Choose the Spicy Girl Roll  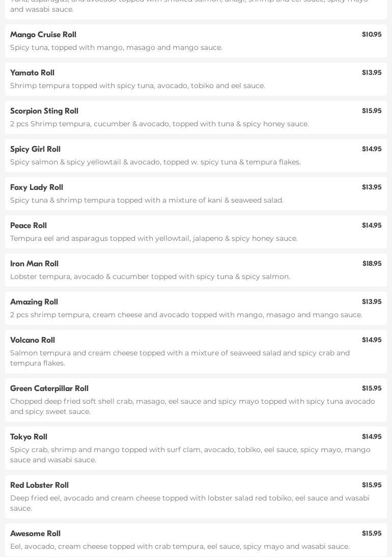coord(35,149)
